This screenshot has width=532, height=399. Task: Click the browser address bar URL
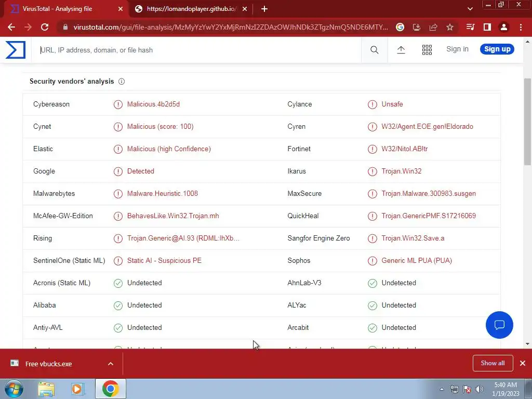[231, 27]
